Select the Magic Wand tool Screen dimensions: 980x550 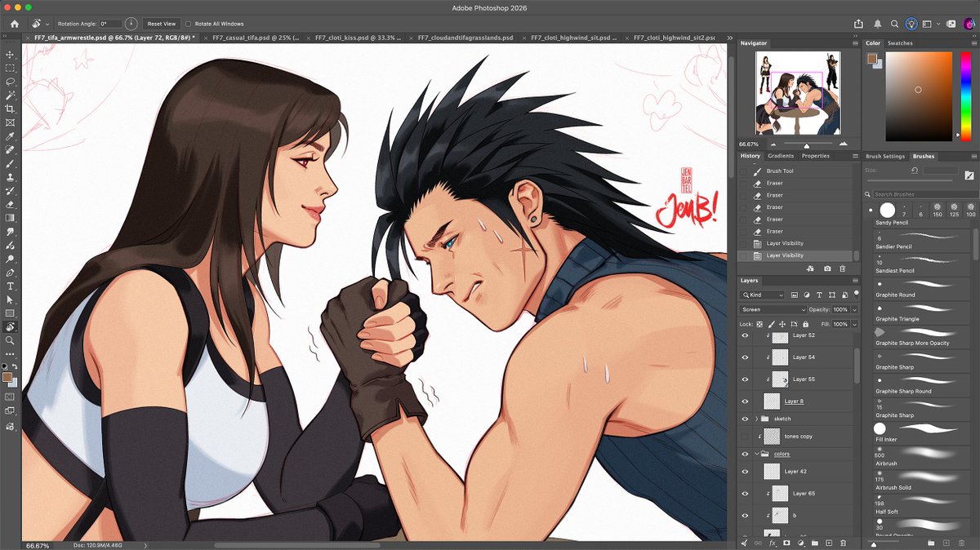click(11, 95)
